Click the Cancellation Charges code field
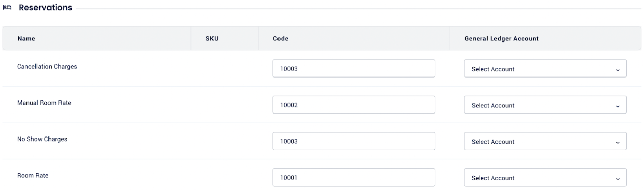 point(353,69)
